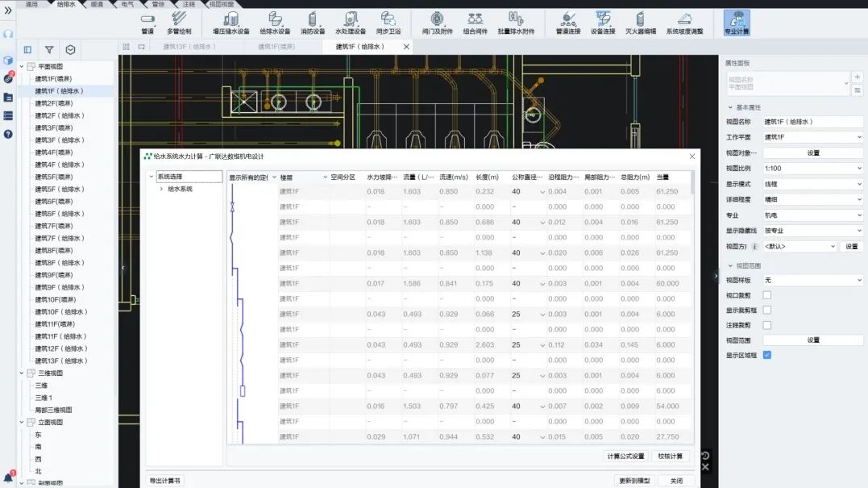This screenshot has height=488, width=868.
Task: Click the 设置 button for 视图范围
Action: pyautogui.click(x=812, y=340)
